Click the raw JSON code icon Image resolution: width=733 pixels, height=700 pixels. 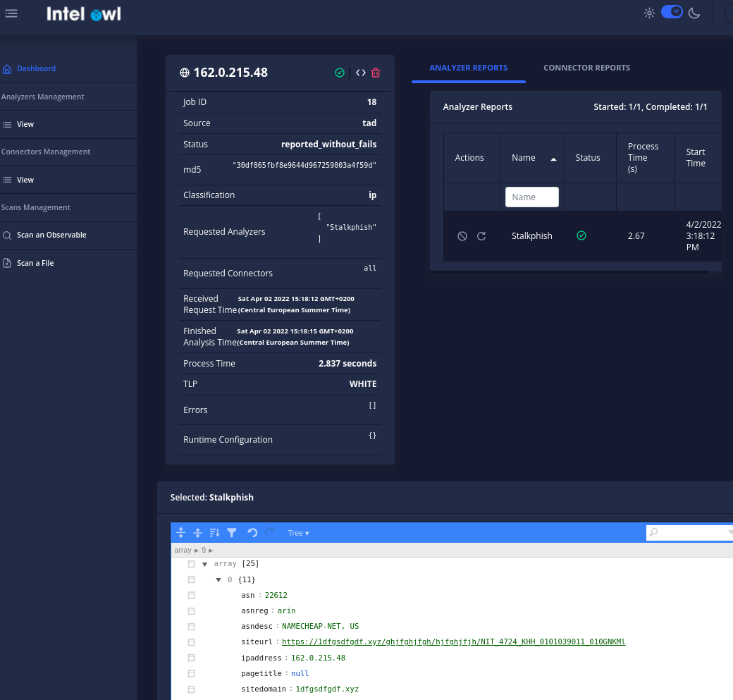360,73
